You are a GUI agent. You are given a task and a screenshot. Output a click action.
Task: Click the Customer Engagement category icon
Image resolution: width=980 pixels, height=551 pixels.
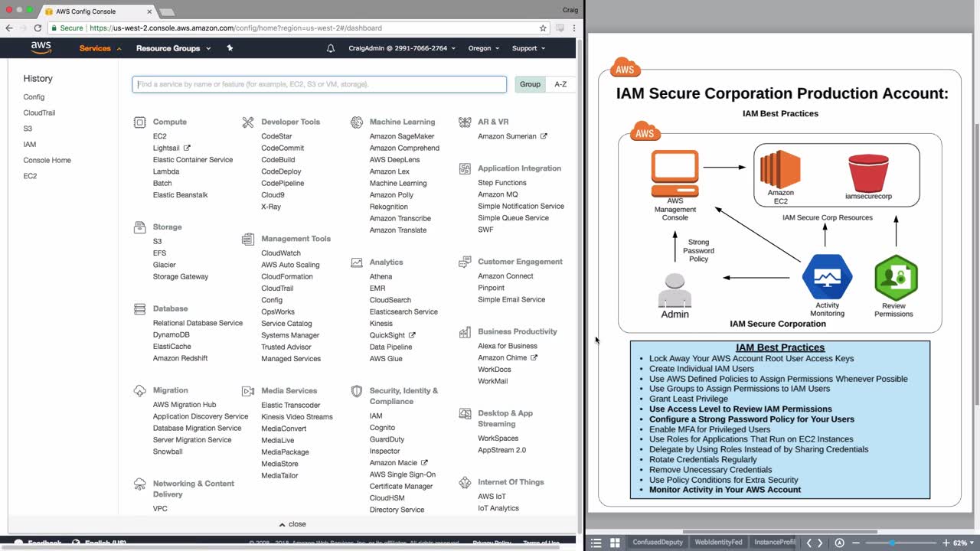tap(464, 262)
